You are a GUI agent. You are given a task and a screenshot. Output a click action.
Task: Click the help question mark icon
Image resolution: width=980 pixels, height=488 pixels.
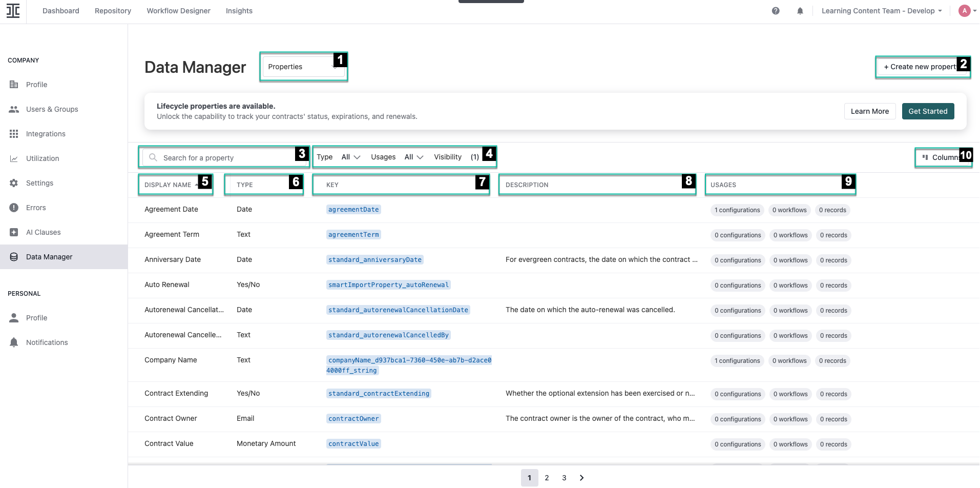point(775,10)
